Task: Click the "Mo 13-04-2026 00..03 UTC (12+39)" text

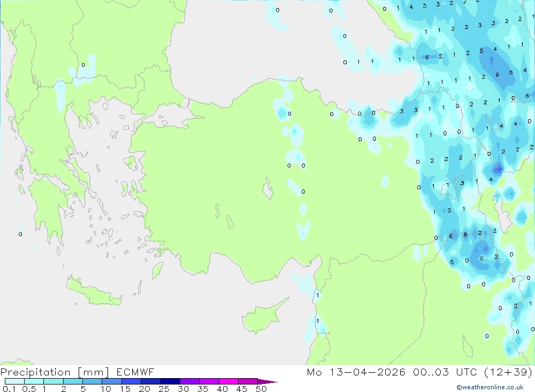Action: 419,372
